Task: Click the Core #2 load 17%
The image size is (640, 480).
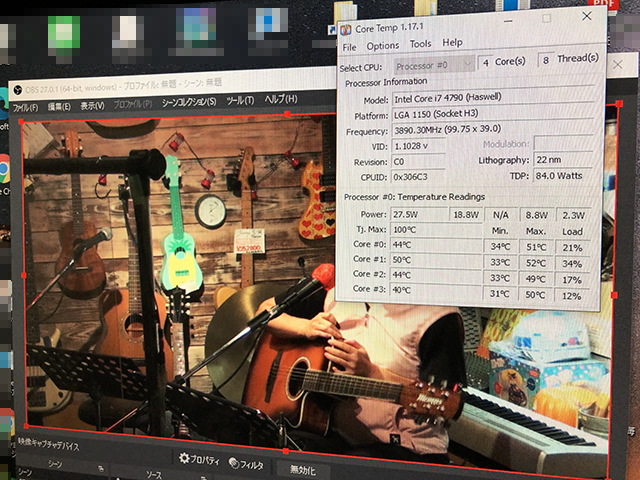Action: tap(572, 280)
